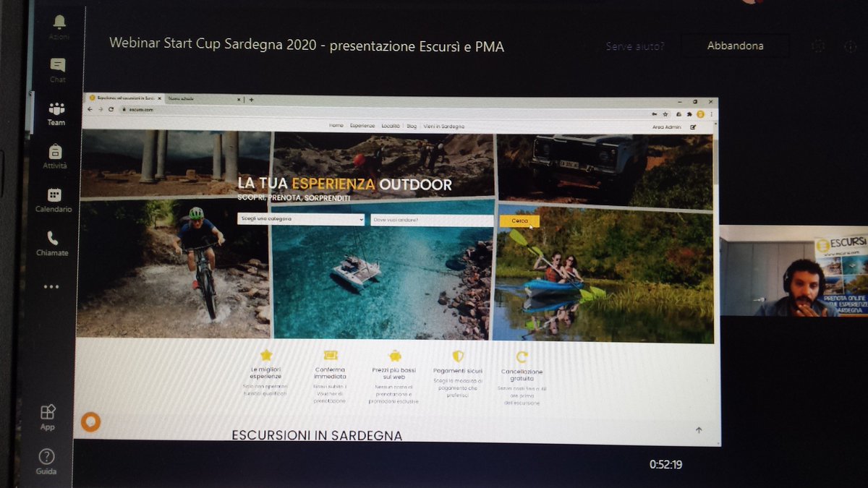
Task: Click the ESCURSIONI IN SARDEGNA heading
Action: click(x=317, y=435)
